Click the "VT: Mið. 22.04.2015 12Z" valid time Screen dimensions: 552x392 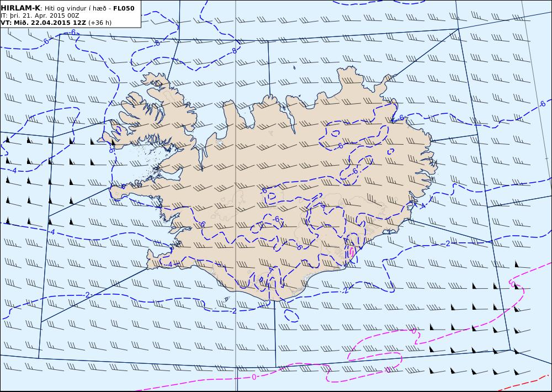tap(43, 23)
